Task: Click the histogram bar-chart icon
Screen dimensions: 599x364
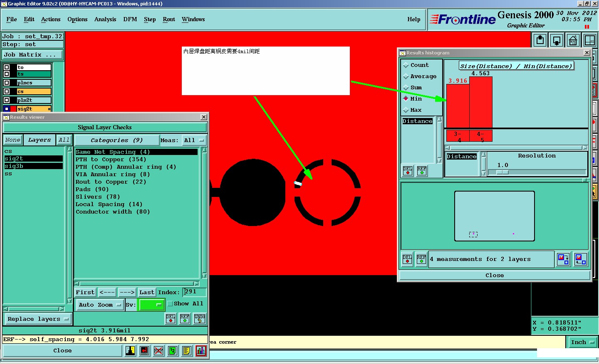Action: pyautogui.click(x=201, y=351)
